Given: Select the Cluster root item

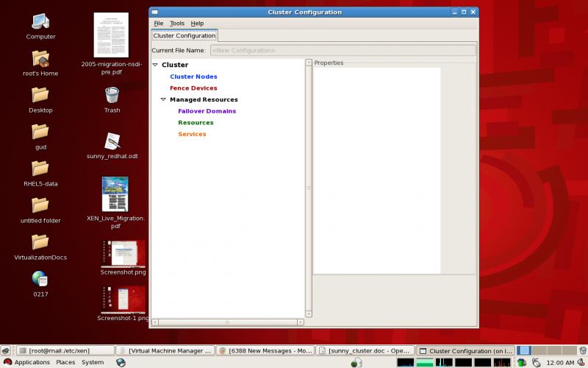Looking at the screenshot, I should 175,65.
